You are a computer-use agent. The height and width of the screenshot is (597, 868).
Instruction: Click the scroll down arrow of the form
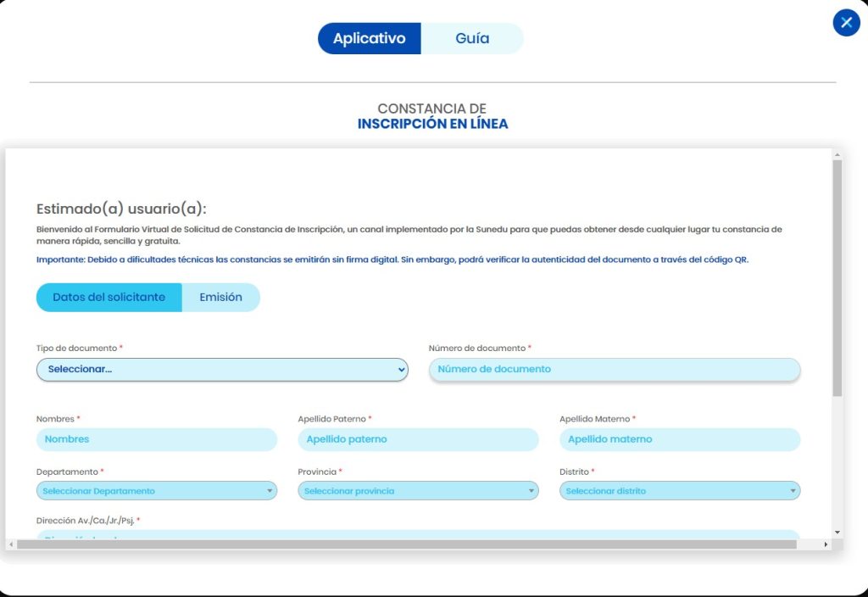837,532
